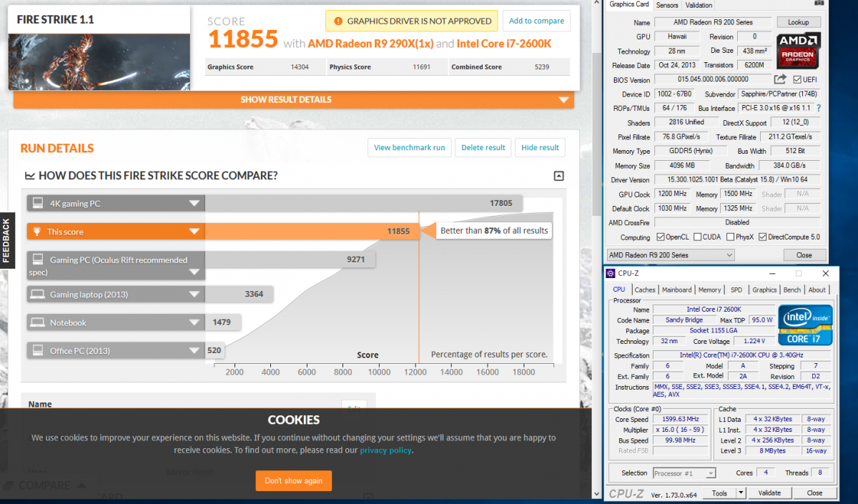Switch to the GPU-Z Sensors tab

[667, 5]
